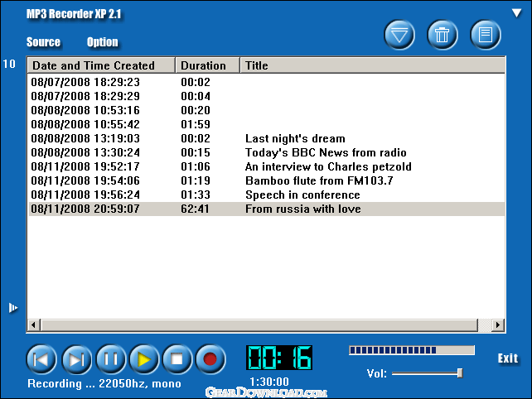Click the digital 00:16 timer display
The width and height of the screenshot is (532, 399).
click(x=279, y=358)
